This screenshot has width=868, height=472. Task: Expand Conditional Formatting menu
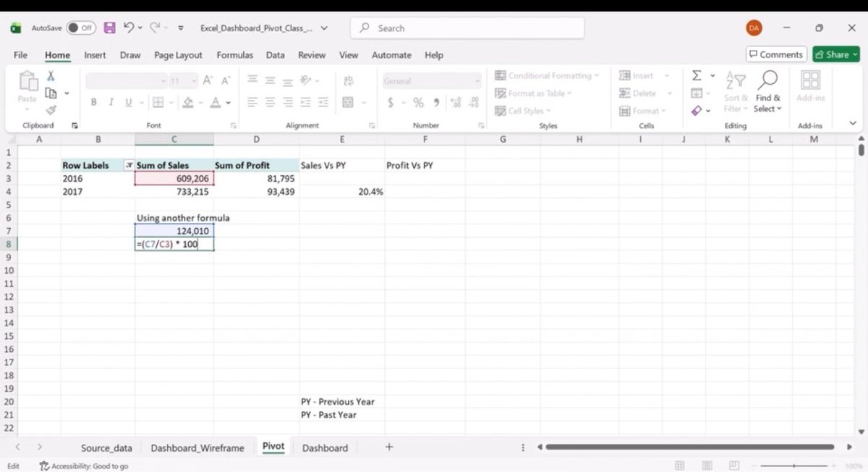[548, 75]
